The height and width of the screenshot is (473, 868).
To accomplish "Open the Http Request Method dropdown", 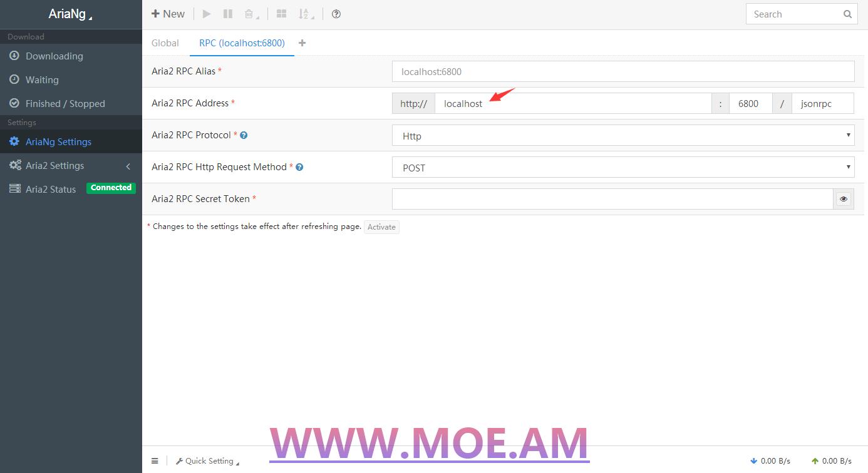I will tap(623, 167).
